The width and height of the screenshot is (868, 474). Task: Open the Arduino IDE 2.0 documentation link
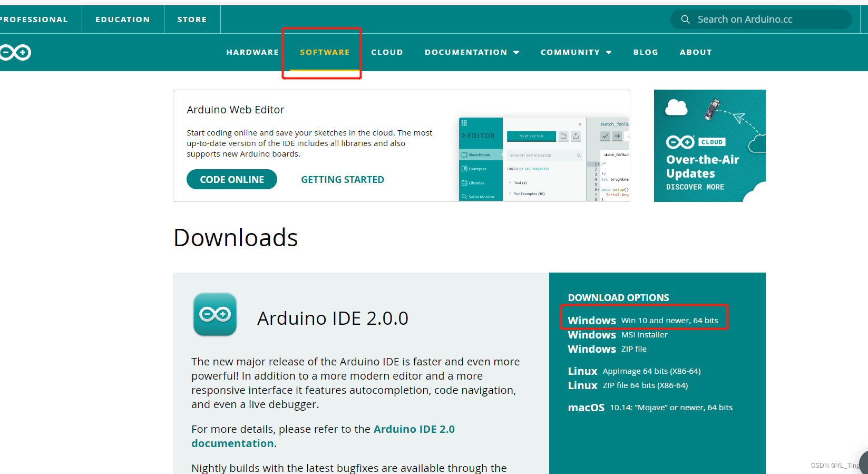323,436
